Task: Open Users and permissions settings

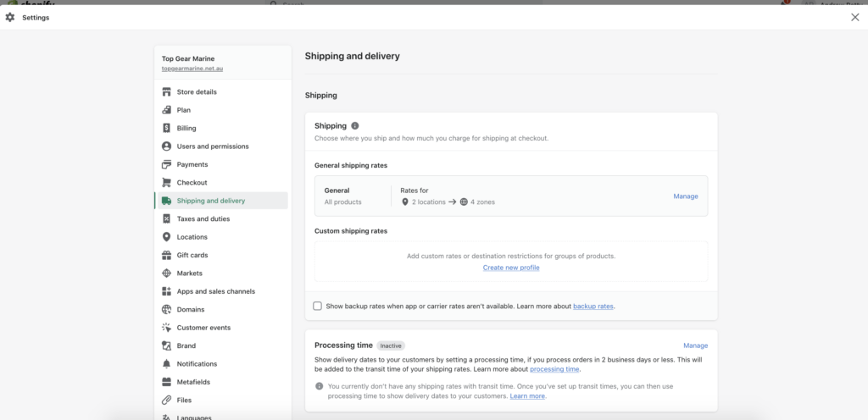Action: tap(212, 146)
